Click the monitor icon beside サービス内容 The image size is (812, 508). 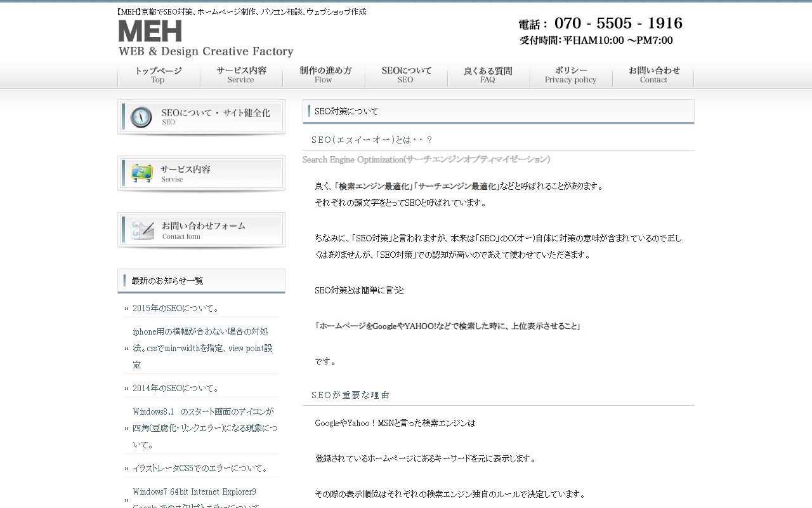tap(141, 173)
